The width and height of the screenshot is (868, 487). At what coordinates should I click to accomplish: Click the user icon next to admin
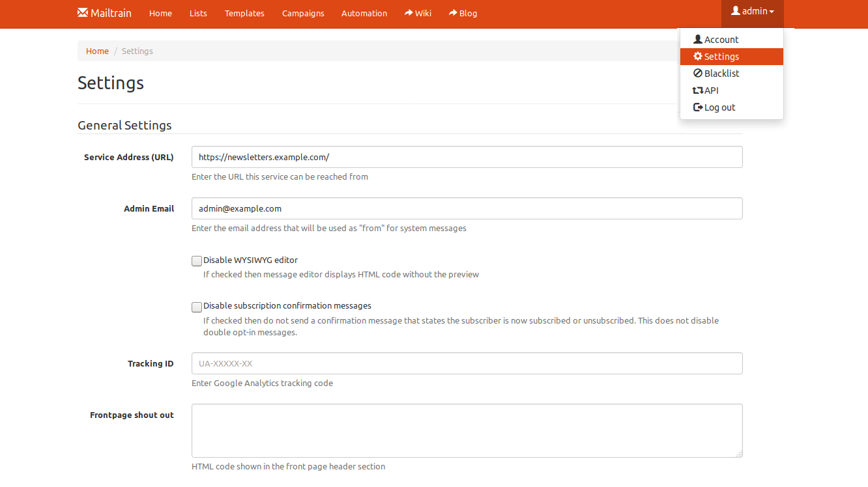pyautogui.click(x=736, y=11)
